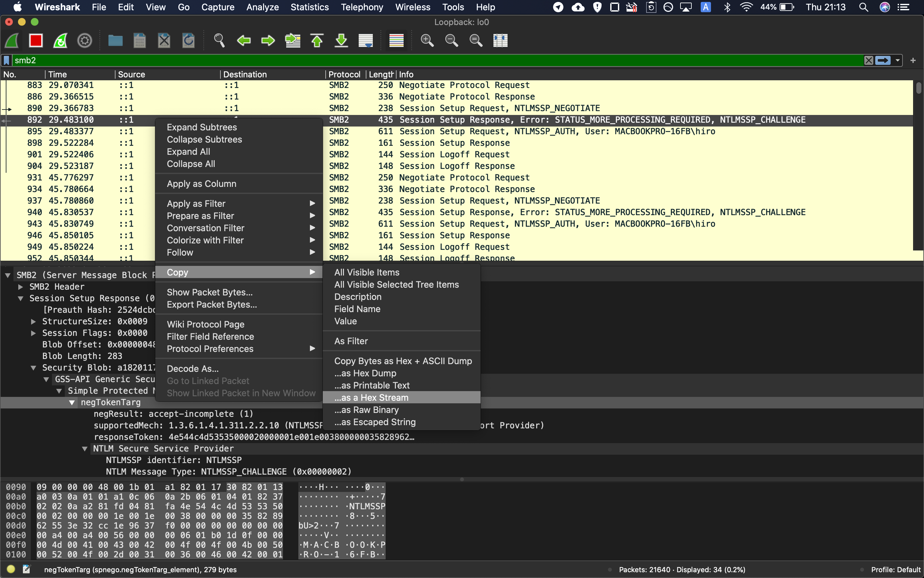Open expert information from status bar circle

pyautogui.click(x=11, y=569)
